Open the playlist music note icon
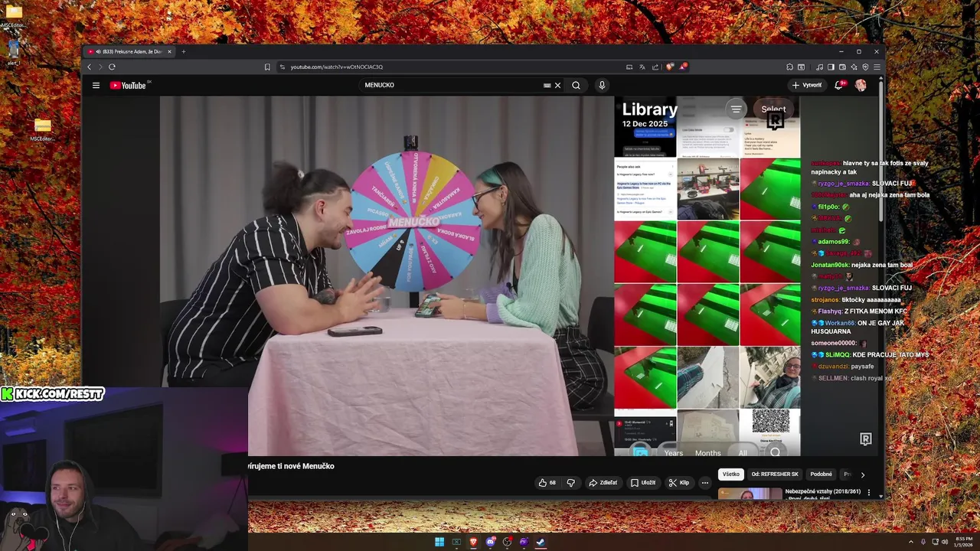 click(819, 67)
